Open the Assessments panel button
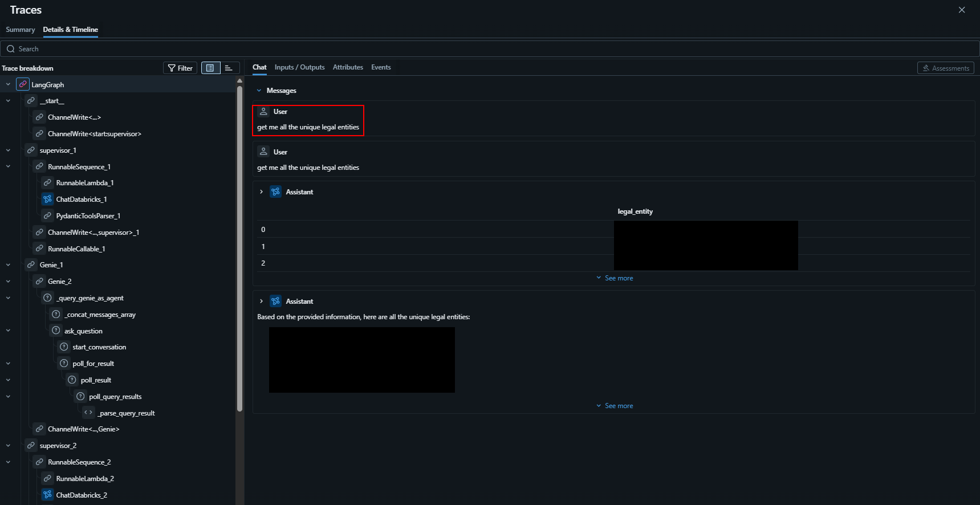This screenshot has height=505, width=980. [945, 68]
